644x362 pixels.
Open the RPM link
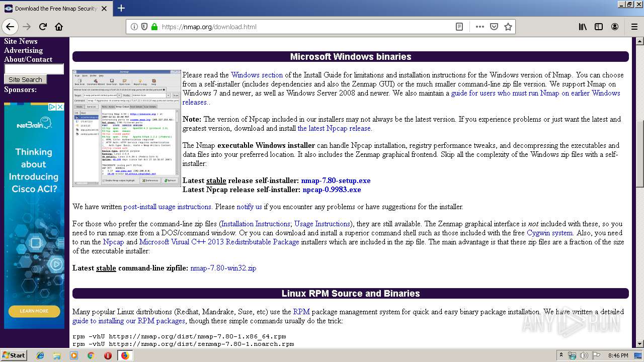click(x=301, y=312)
